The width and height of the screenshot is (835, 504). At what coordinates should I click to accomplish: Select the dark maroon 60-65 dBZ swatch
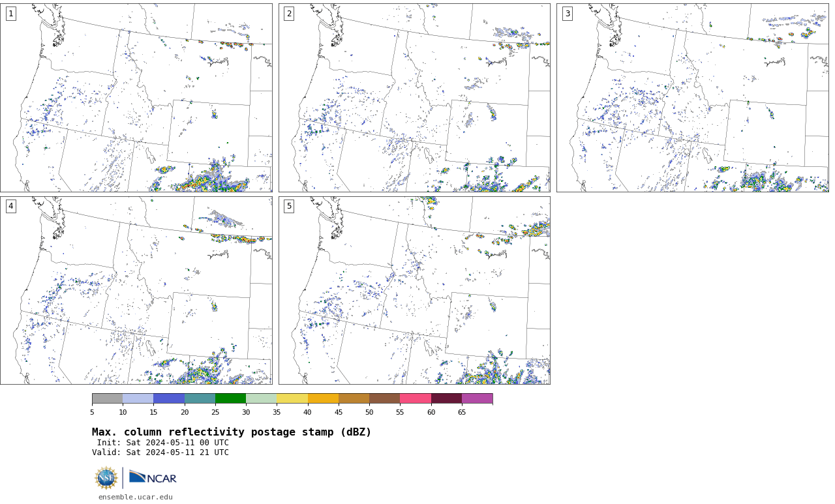point(446,398)
